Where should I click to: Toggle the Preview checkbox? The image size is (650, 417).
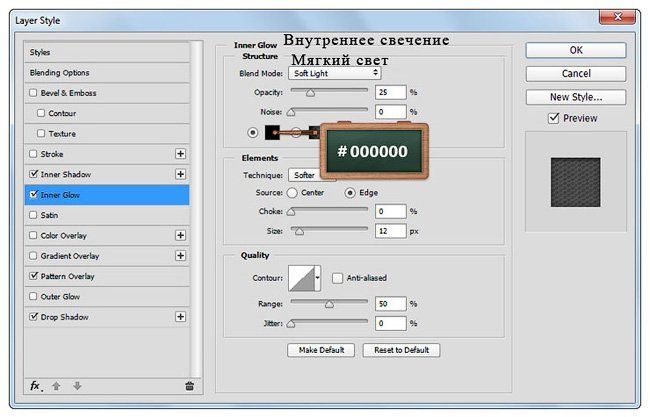tap(554, 118)
